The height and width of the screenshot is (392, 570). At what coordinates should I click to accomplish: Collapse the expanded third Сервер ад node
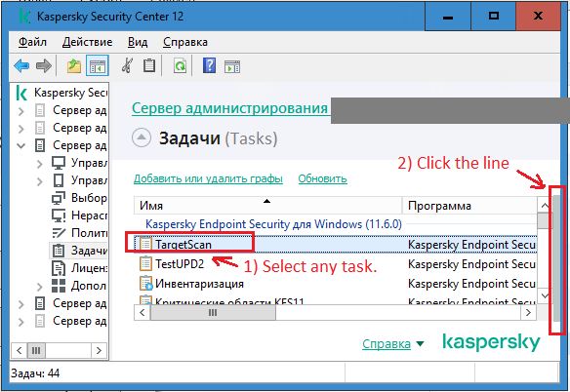coord(21,145)
